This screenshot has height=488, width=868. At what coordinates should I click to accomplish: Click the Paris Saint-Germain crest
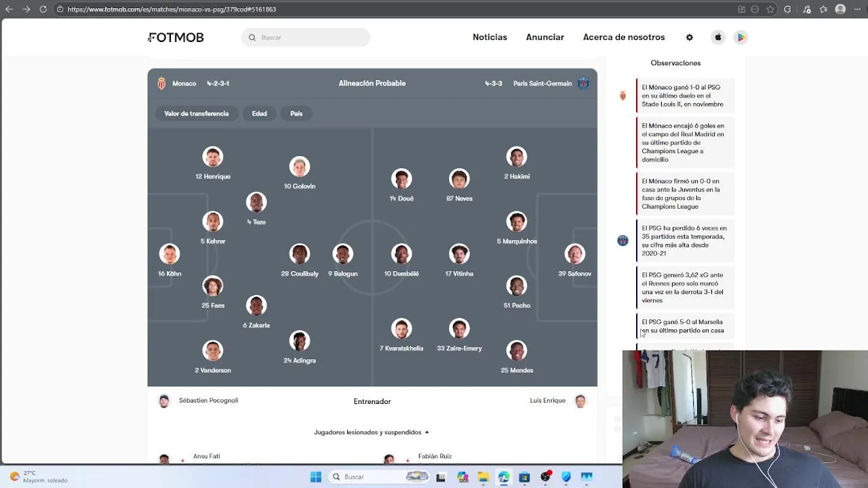pyautogui.click(x=583, y=83)
